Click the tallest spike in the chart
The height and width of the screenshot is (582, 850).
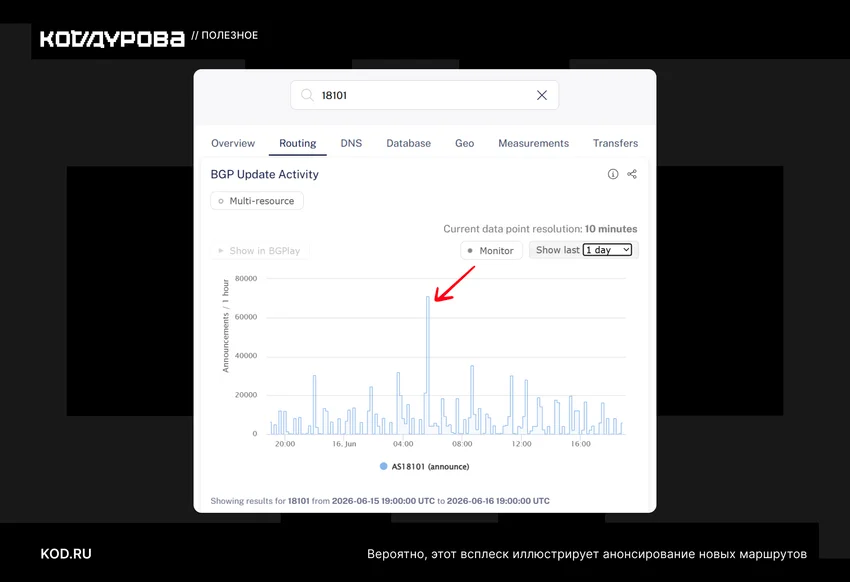click(x=428, y=363)
